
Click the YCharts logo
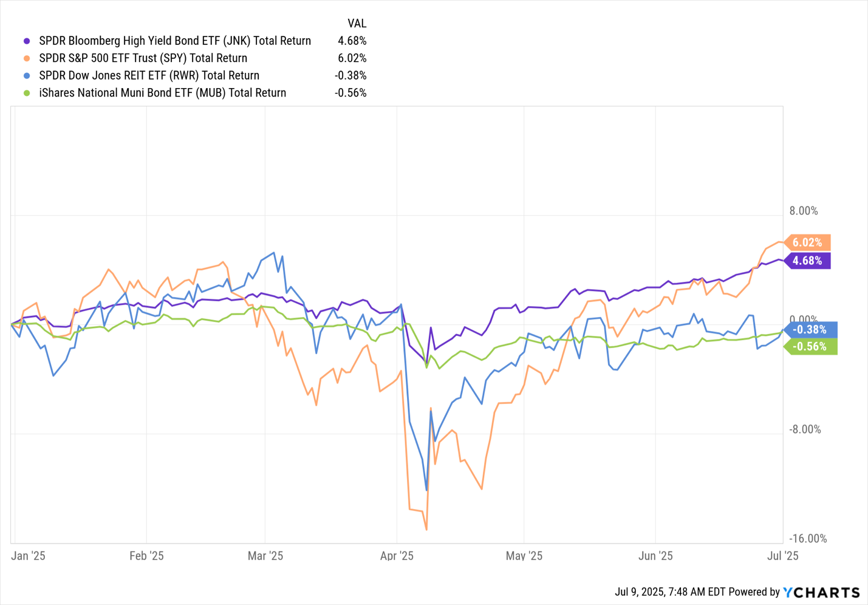click(x=821, y=592)
